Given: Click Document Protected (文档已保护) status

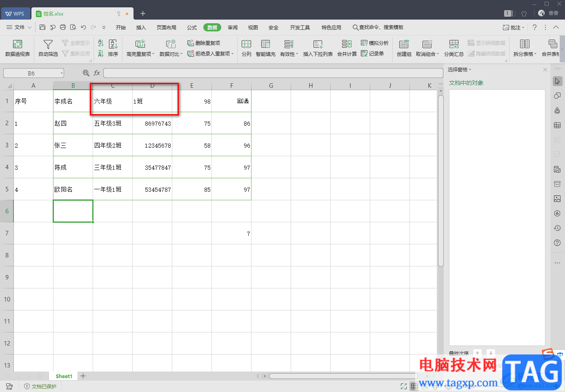Looking at the screenshot, I should 40,386.
